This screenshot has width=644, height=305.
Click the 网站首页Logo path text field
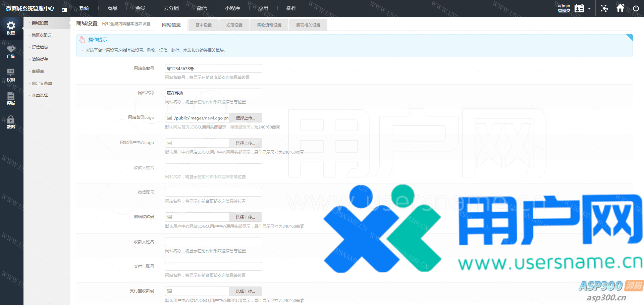pyautogui.click(x=201, y=118)
